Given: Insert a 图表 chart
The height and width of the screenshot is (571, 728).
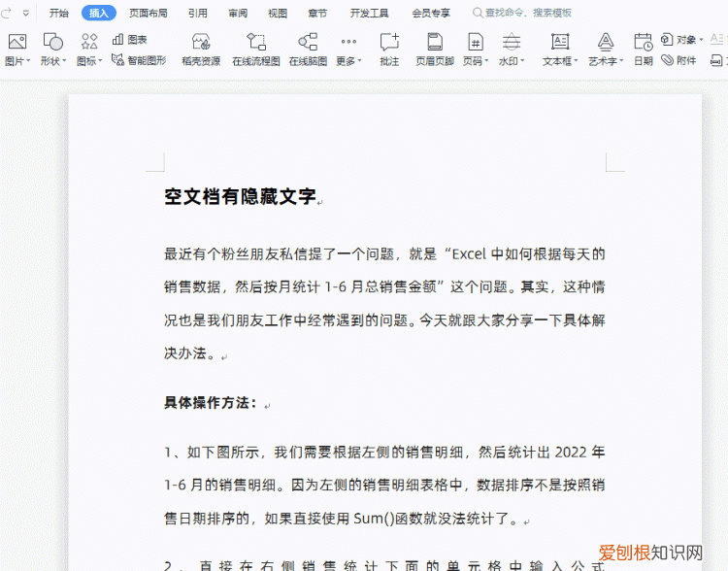Looking at the screenshot, I should [x=129, y=40].
